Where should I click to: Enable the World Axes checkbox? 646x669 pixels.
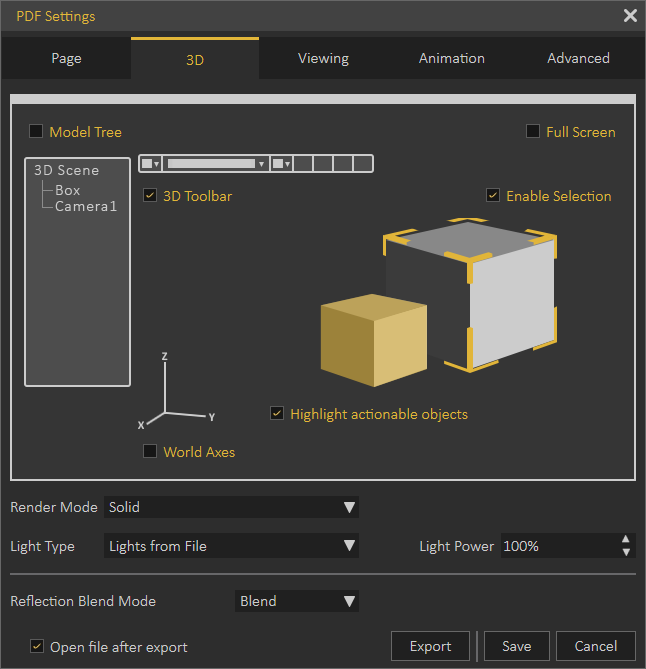[x=150, y=451]
